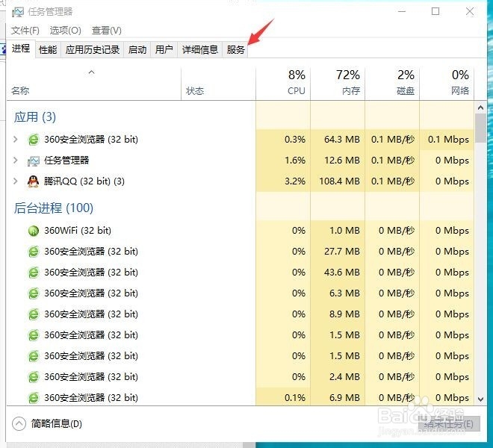Expand the 腾讯QQ (32 bit) (3) entry
Image resolution: width=493 pixels, height=448 pixels.
[x=15, y=181]
